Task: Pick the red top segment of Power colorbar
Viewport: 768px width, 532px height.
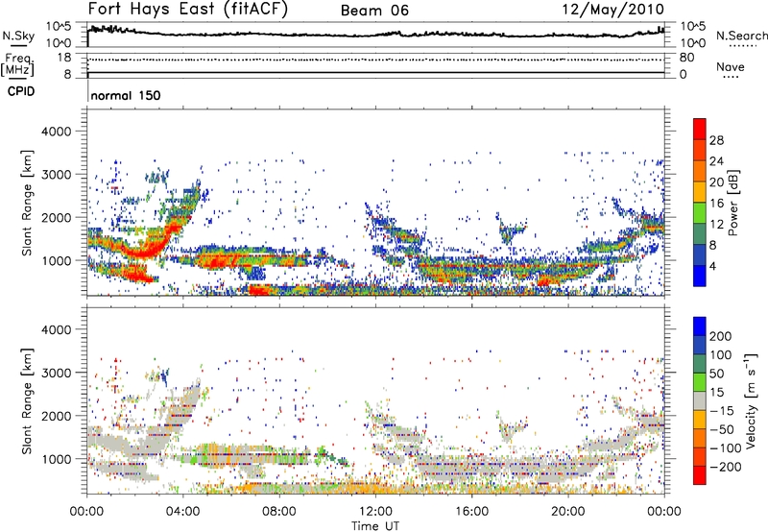Action: click(700, 129)
